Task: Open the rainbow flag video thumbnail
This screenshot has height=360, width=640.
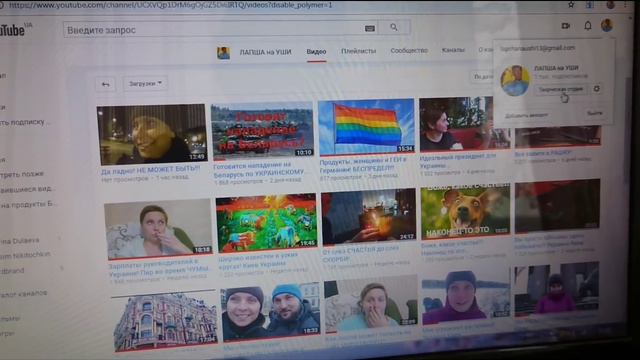Action: coord(366,127)
